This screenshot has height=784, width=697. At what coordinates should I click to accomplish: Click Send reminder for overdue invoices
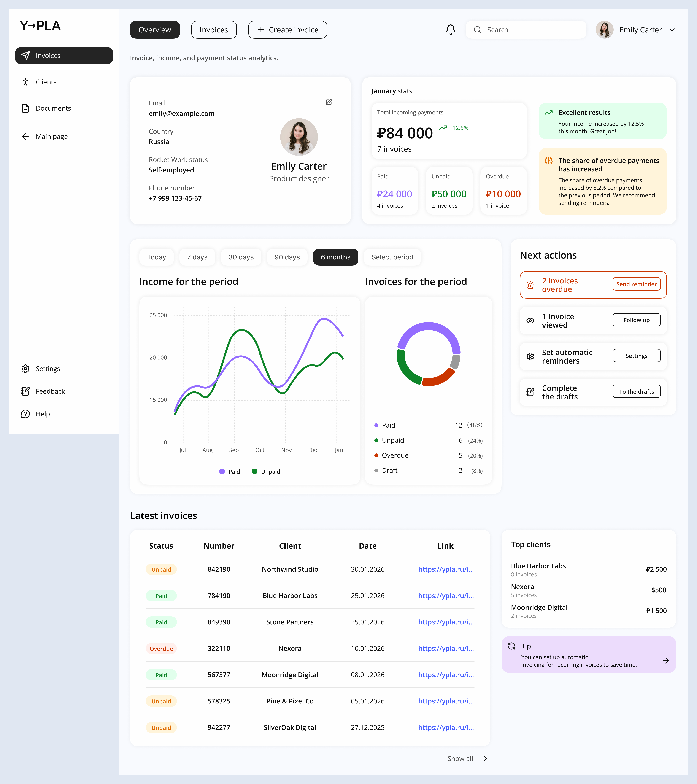coord(636,284)
